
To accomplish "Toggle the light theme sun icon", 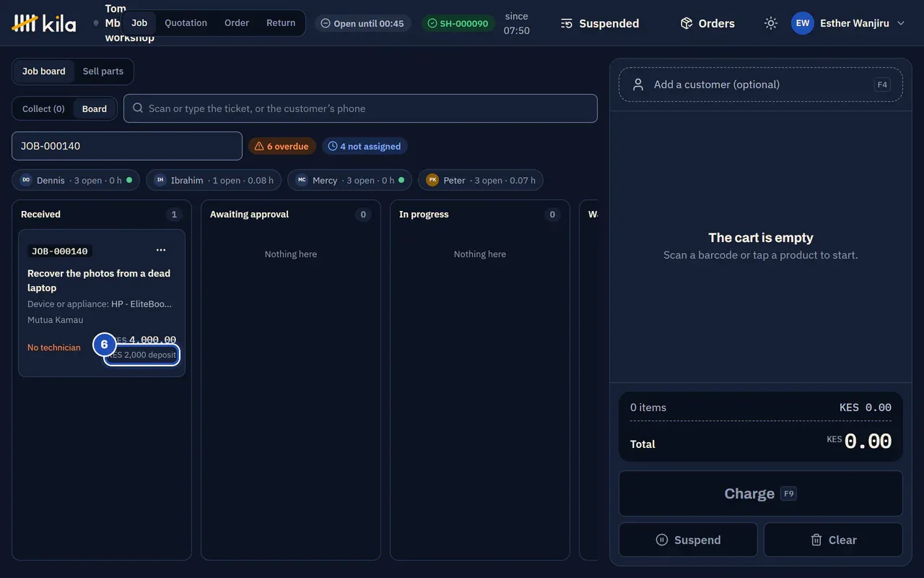I will click(771, 23).
